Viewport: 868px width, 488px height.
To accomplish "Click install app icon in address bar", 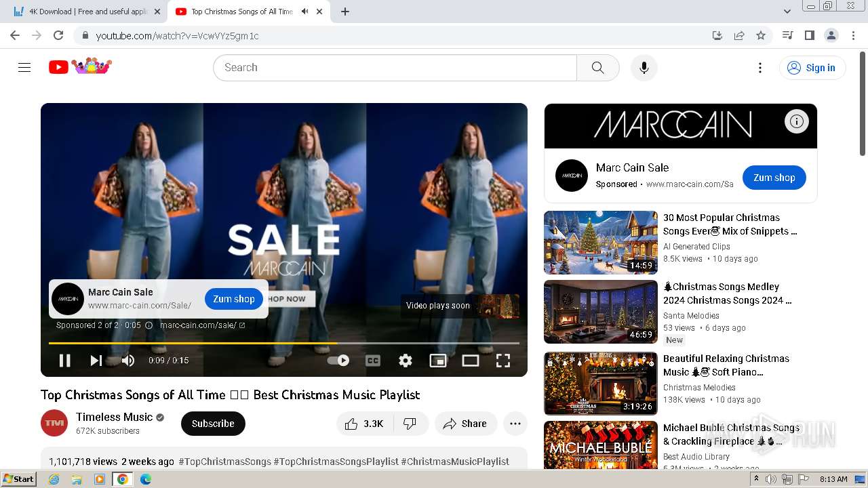I will coord(717,35).
